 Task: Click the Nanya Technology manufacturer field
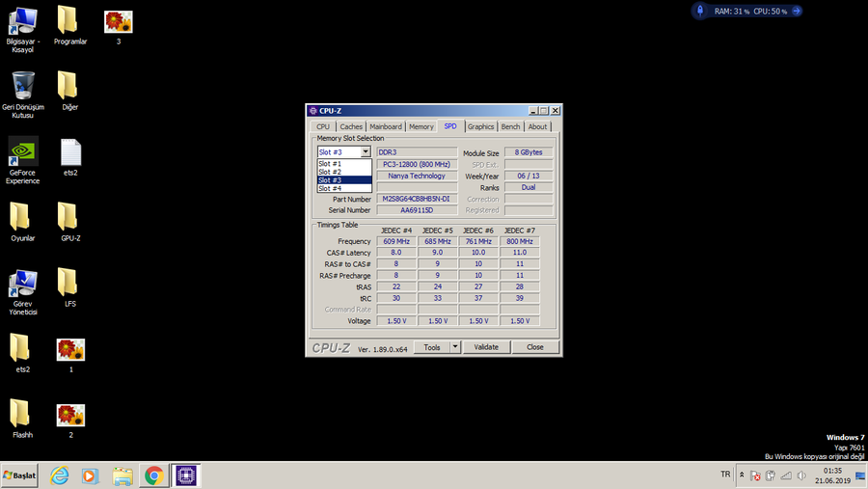tap(417, 176)
